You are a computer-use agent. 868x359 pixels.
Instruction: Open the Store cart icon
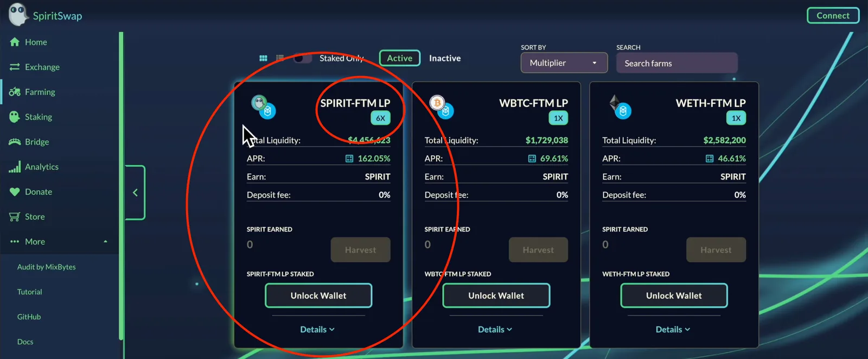(15, 217)
